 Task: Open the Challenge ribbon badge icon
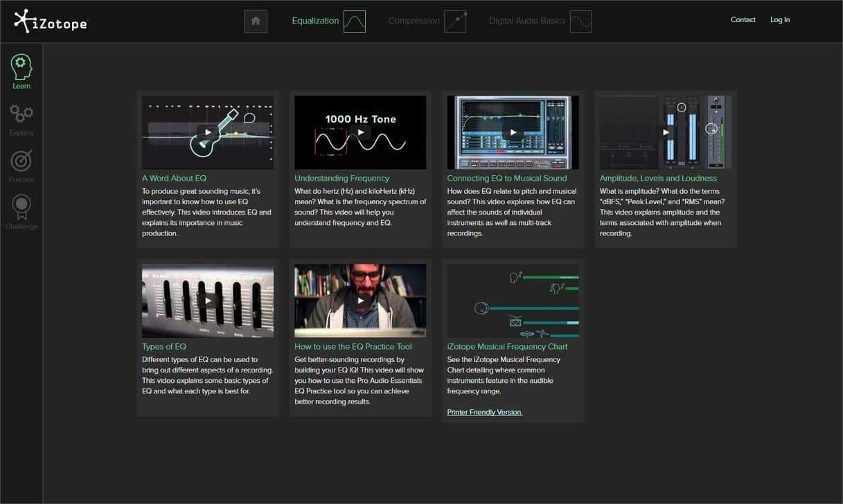[x=21, y=207]
